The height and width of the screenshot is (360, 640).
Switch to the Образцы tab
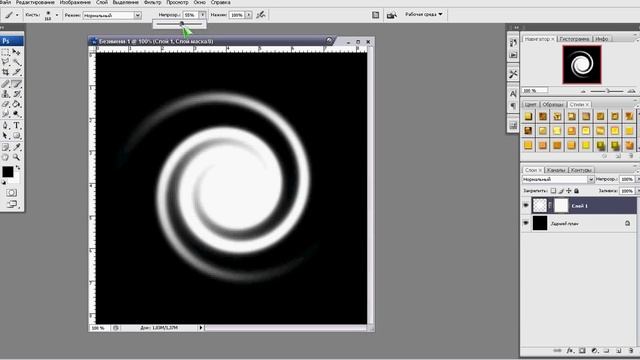[553, 104]
